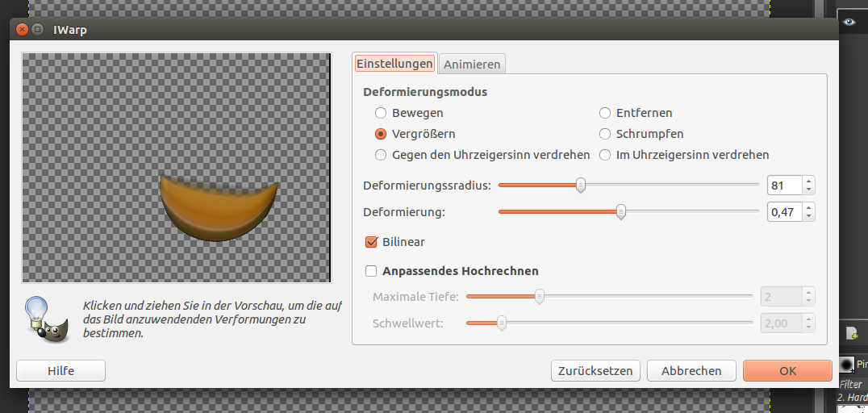Cancel with the Abbrechen button

pos(691,371)
